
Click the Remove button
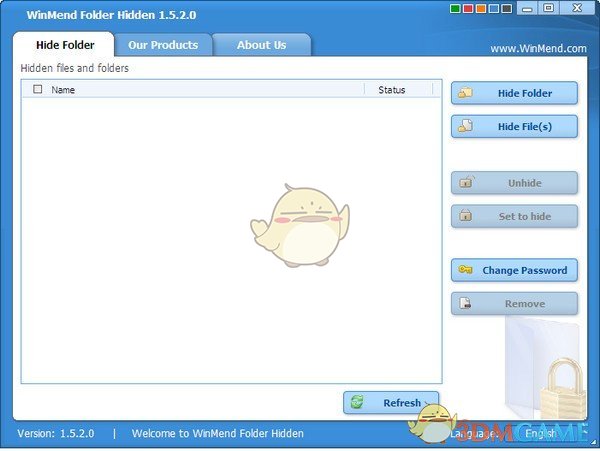(514, 304)
